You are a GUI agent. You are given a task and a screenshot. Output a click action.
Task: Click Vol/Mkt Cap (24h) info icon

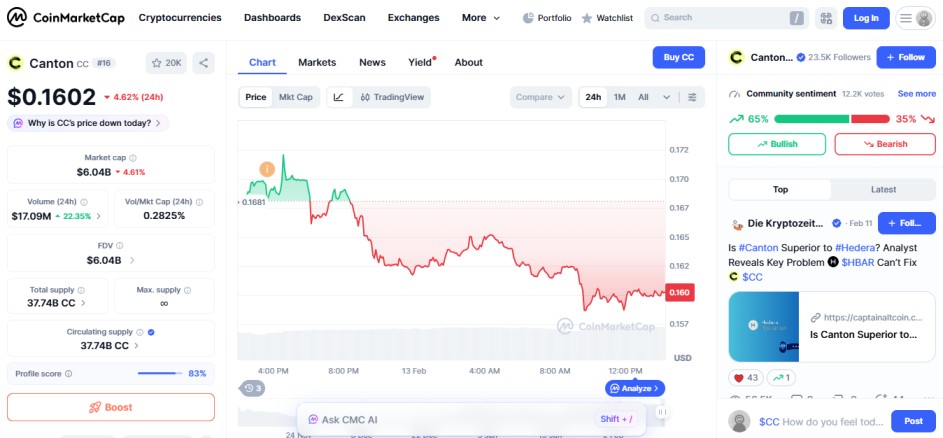[x=199, y=202]
